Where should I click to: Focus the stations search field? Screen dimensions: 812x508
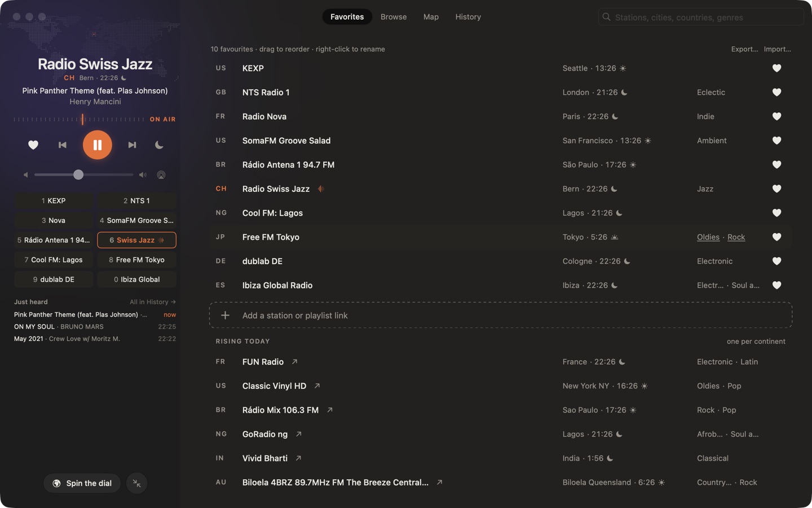(701, 17)
